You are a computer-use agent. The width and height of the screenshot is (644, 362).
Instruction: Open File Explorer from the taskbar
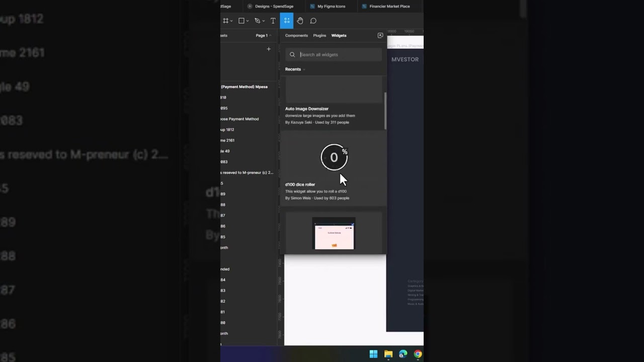(388, 354)
